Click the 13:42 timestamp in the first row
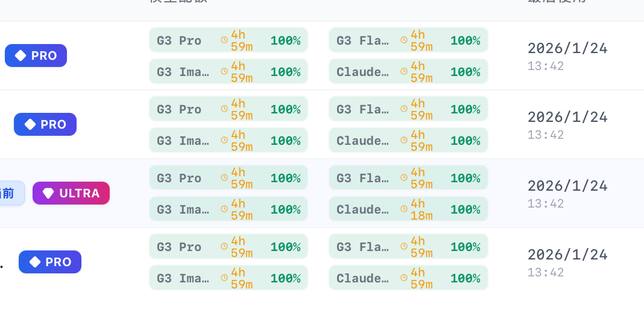644x315 pixels. [x=546, y=66]
